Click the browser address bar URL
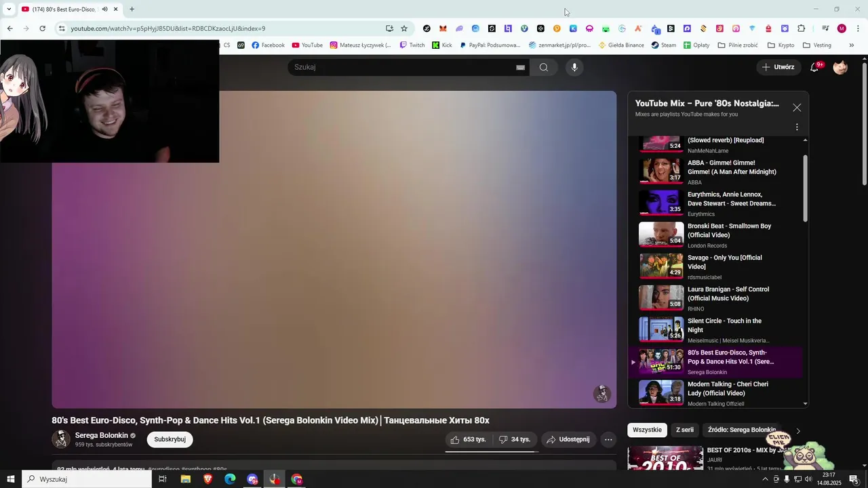 click(x=167, y=28)
